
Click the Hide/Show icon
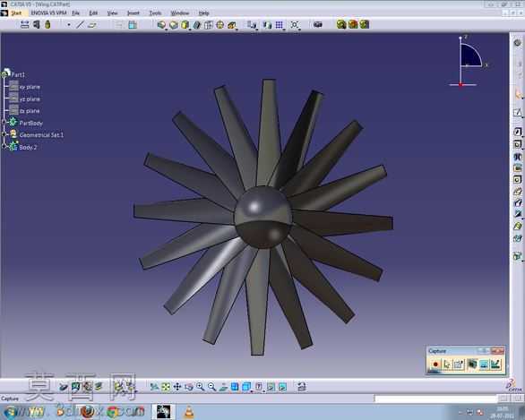click(271, 387)
